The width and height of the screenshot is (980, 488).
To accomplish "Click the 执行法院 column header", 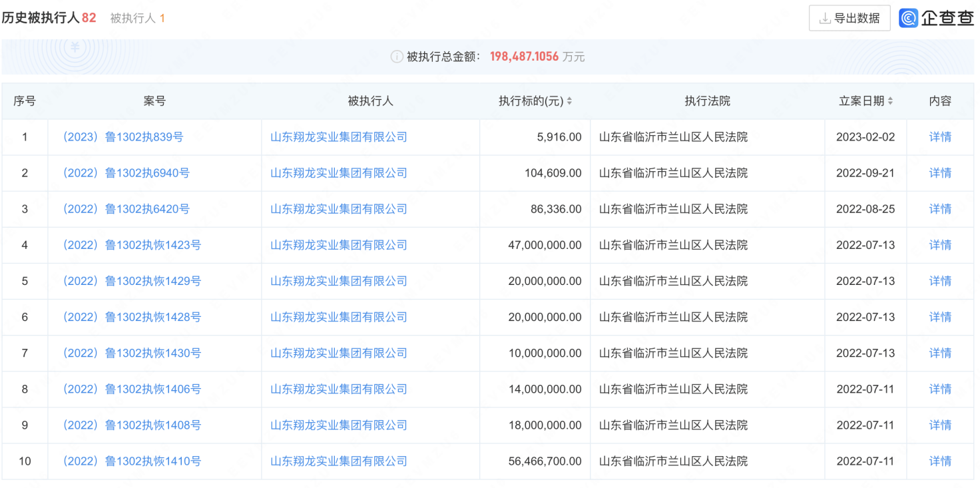I will click(708, 101).
